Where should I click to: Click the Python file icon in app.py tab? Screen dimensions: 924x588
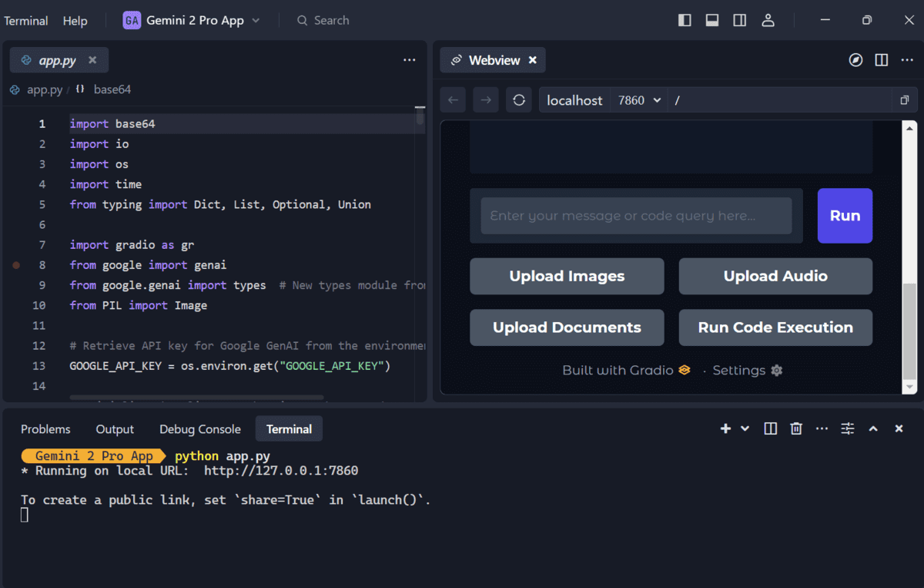26,60
